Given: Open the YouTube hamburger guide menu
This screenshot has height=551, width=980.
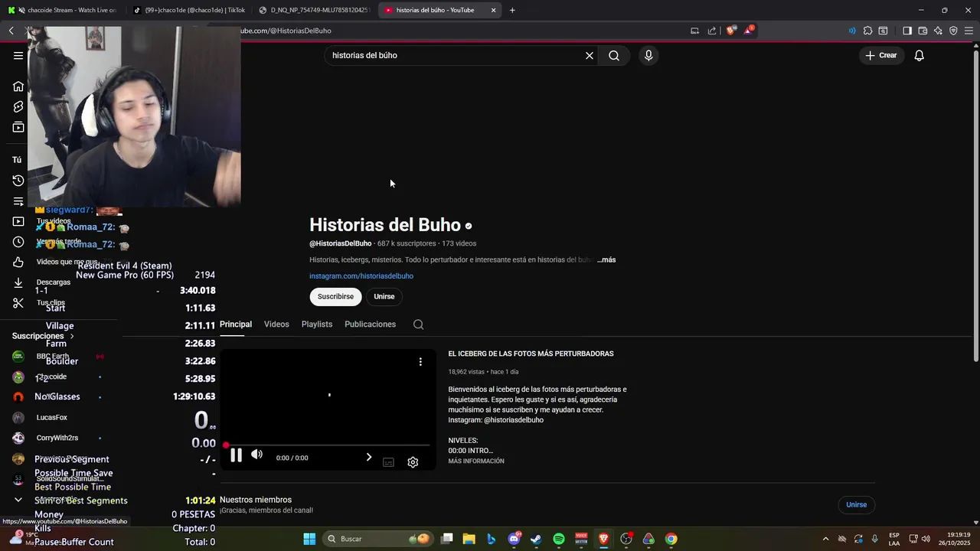Looking at the screenshot, I should click(x=18, y=55).
